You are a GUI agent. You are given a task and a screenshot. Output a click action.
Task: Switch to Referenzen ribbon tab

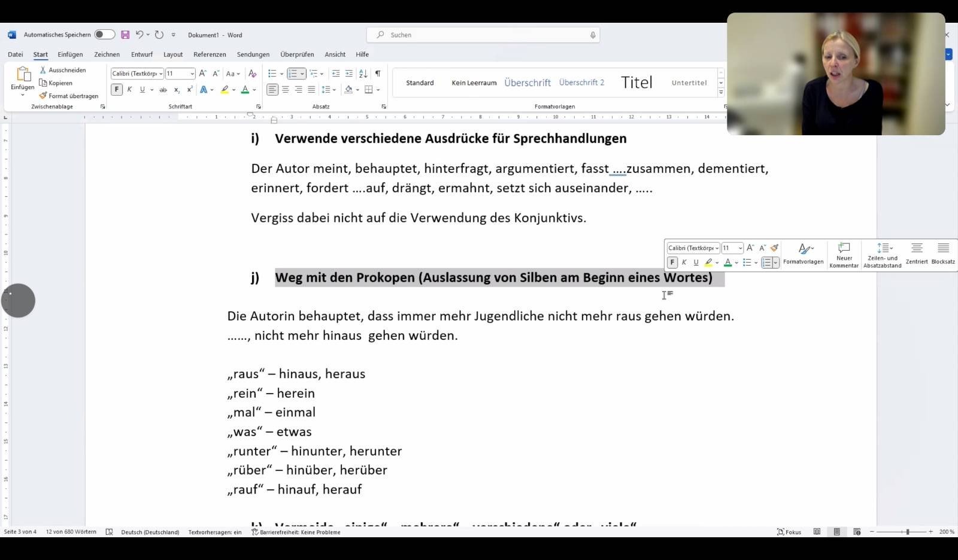210,54
